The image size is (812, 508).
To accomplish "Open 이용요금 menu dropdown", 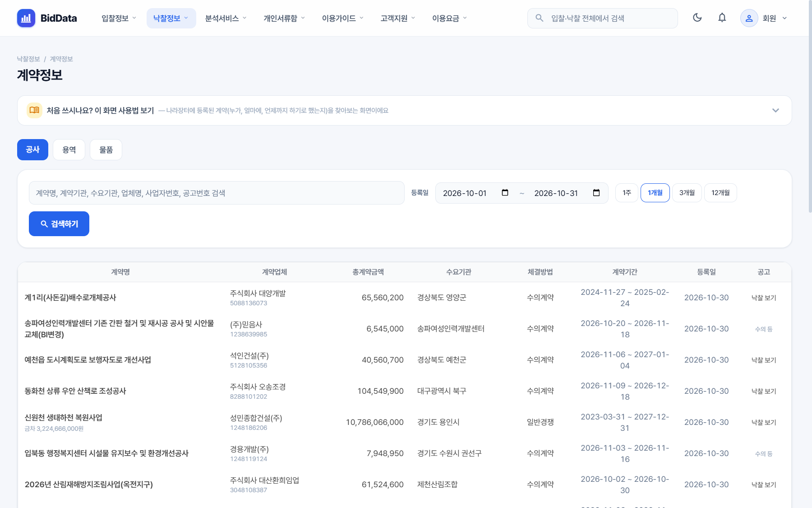I will click(x=449, y=18).
